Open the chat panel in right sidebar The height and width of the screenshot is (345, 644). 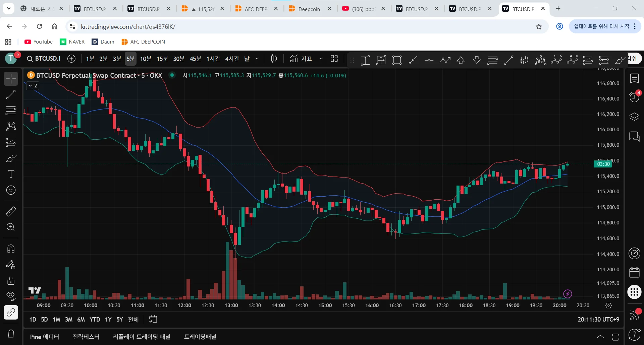(x=634, y=136)
